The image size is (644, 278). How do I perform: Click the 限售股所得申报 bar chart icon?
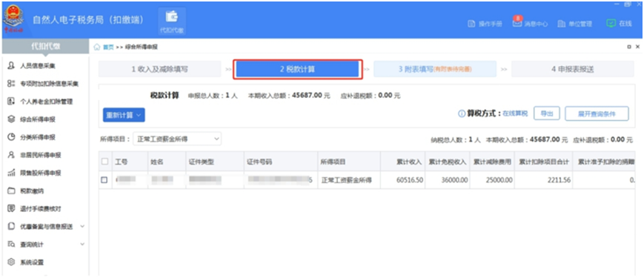click(11, 173)
